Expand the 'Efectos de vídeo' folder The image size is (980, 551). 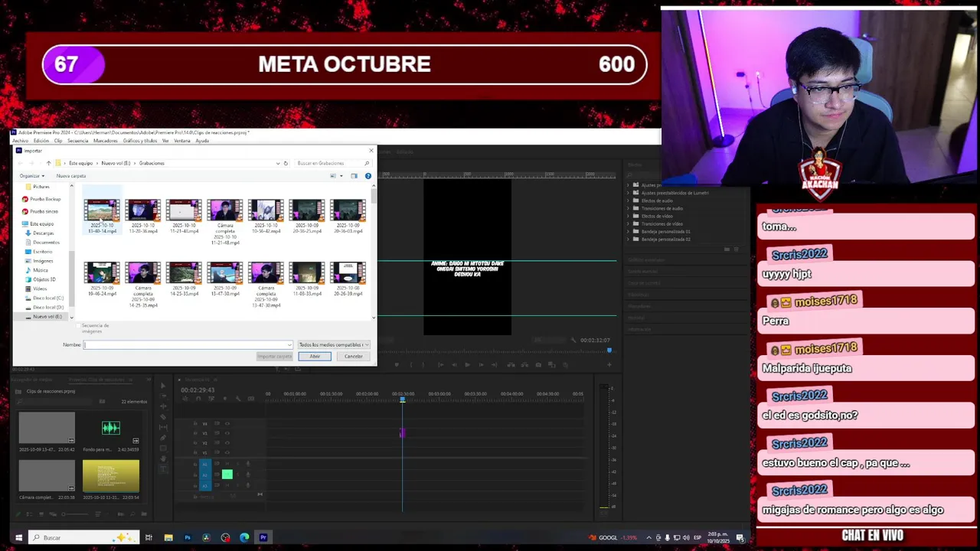[x=628, y=216]
